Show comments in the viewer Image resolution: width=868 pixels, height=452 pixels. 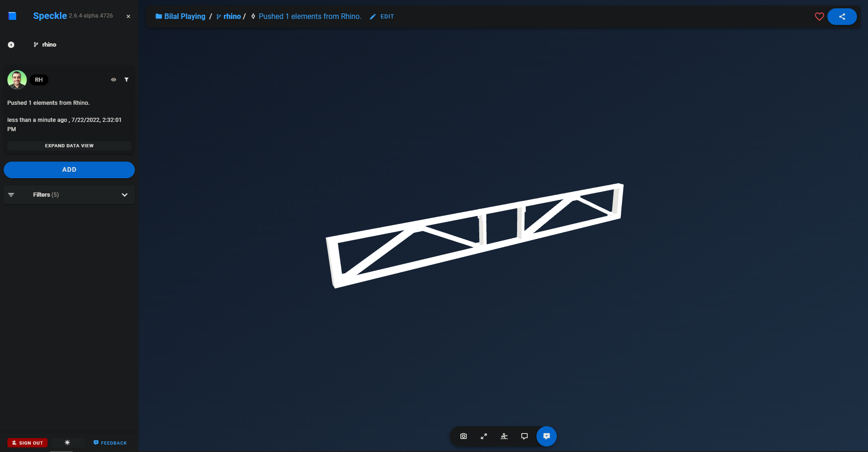tap(524, 436)
